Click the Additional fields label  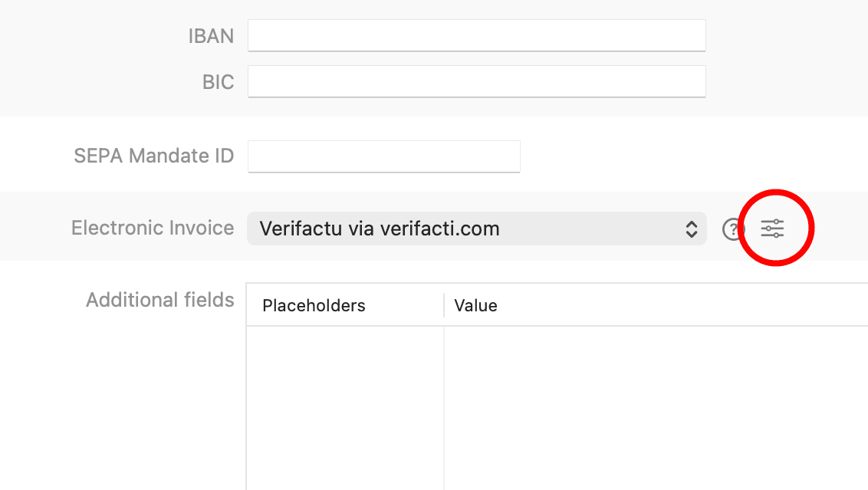pos(159,300)
